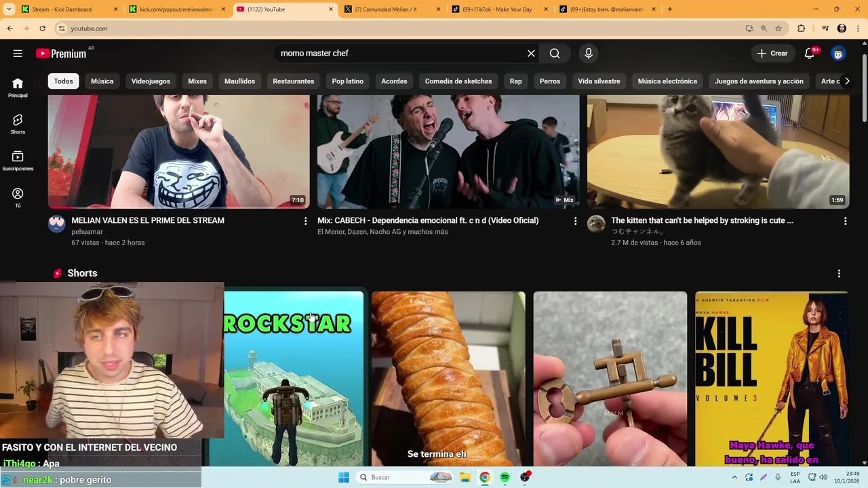Select the Videojuegos filter chip

click(x=151, y=81)
